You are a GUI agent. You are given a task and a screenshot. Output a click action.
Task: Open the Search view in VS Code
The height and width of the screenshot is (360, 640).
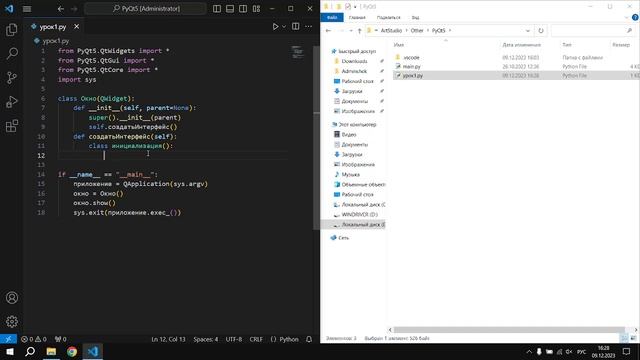pos(12,53)
